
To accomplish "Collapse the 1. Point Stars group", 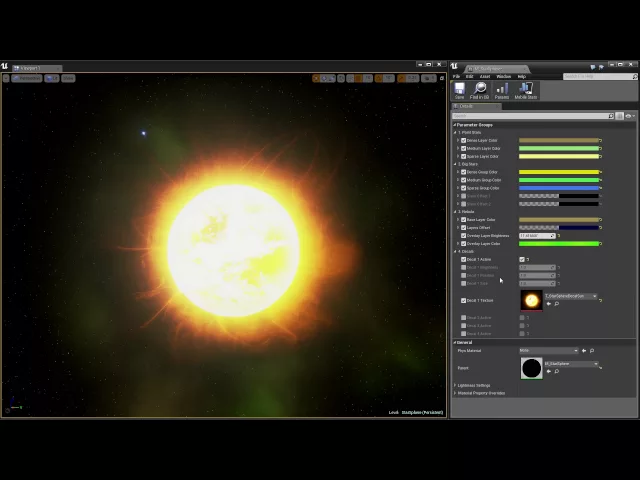I will tap(456, 133).
